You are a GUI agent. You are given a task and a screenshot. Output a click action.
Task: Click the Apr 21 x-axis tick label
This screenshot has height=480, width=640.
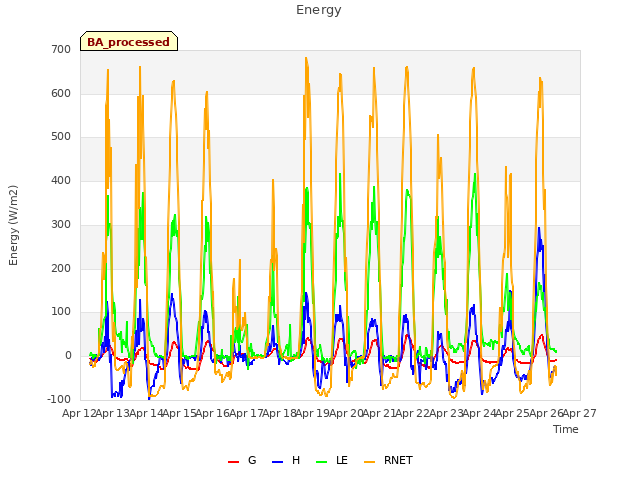[379, 413]
